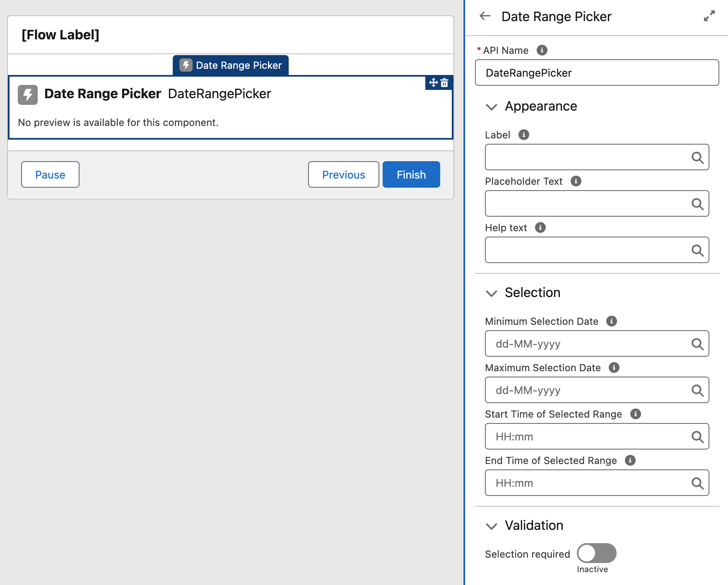
Task: Toggle the Selection required switch
Action: (x=596, y=553)
